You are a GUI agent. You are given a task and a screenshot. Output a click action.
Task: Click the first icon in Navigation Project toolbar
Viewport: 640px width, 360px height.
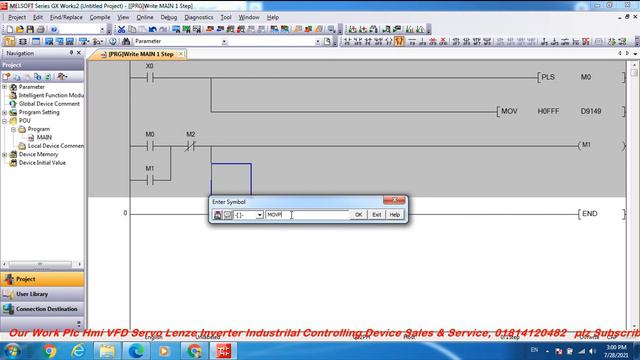pos(6,77)
